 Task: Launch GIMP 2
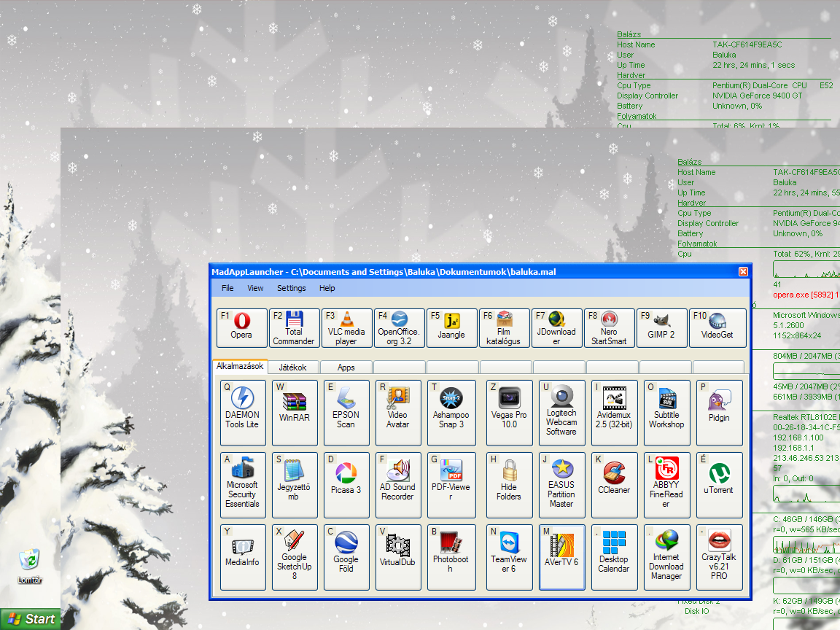tap(661, 328)
